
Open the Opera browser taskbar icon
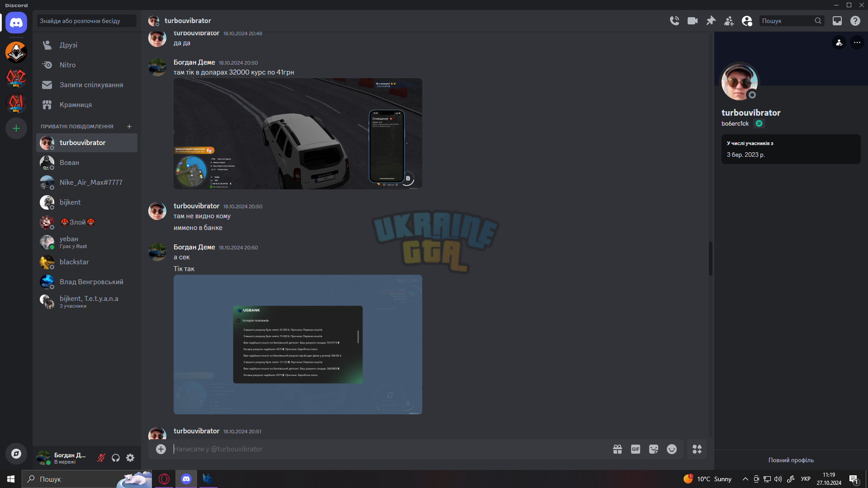pos(164,479)
